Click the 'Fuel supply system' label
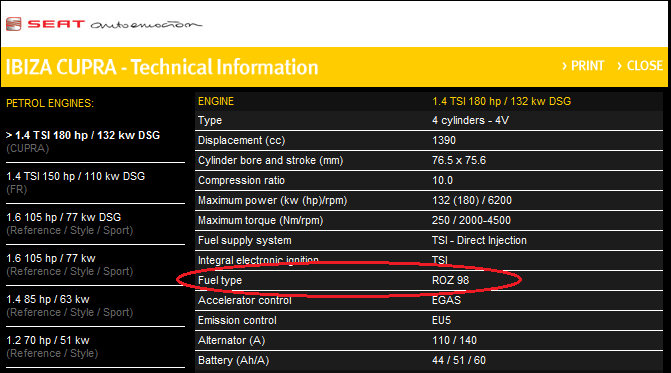 (x=245, y=241)
